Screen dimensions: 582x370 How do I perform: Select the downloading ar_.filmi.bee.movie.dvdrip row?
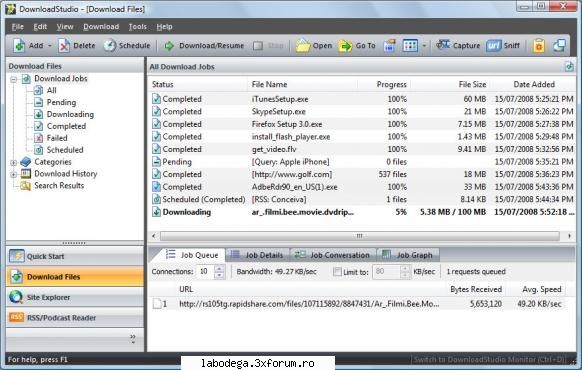[x=362, y=212]
